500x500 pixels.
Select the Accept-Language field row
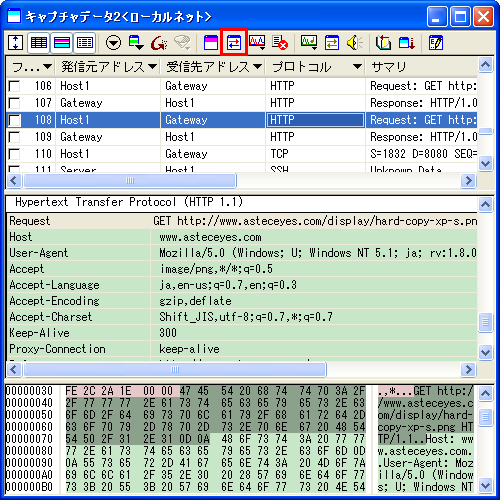click(x=242, y=285)
